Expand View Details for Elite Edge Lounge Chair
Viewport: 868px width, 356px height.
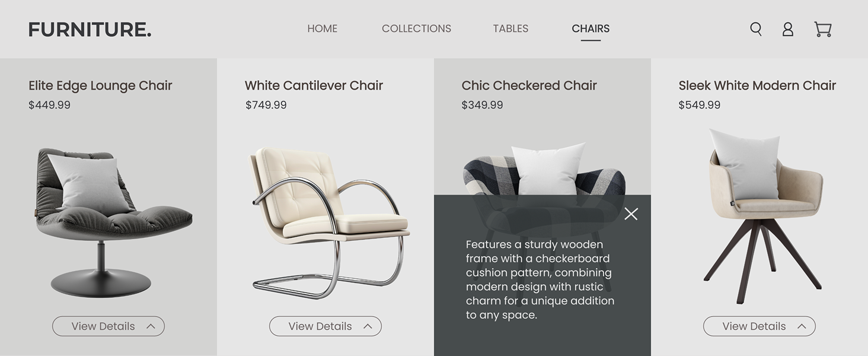(x=108, y=326)
